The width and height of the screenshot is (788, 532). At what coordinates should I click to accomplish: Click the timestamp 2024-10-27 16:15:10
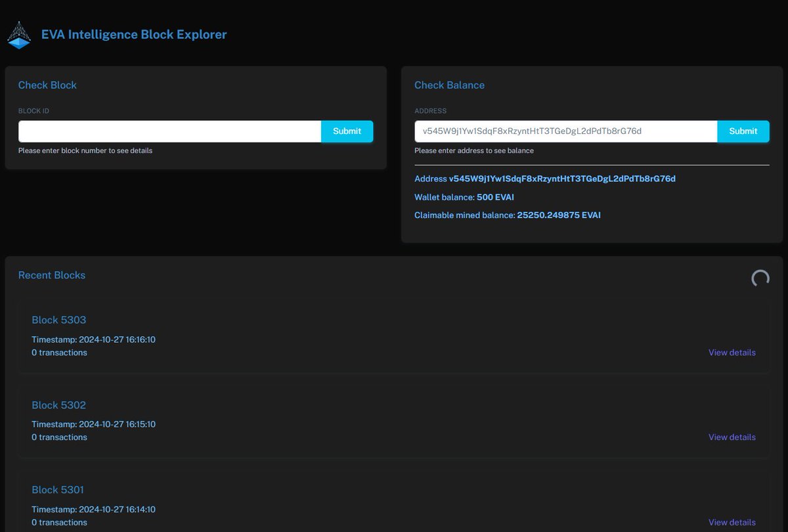(x=93, y=424)
